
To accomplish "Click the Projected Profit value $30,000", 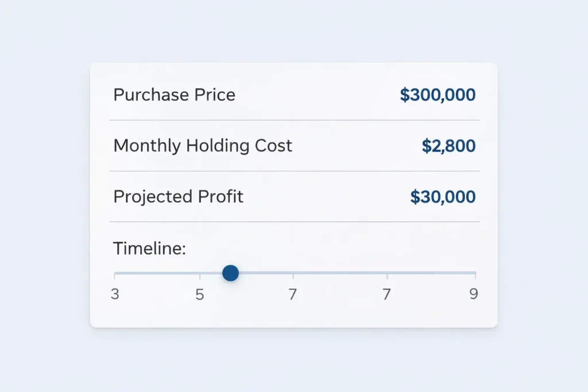I will 442,197.
